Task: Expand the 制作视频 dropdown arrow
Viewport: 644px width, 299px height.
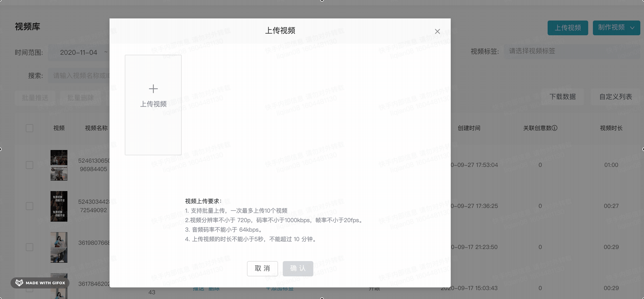Action: coord(632,28)
